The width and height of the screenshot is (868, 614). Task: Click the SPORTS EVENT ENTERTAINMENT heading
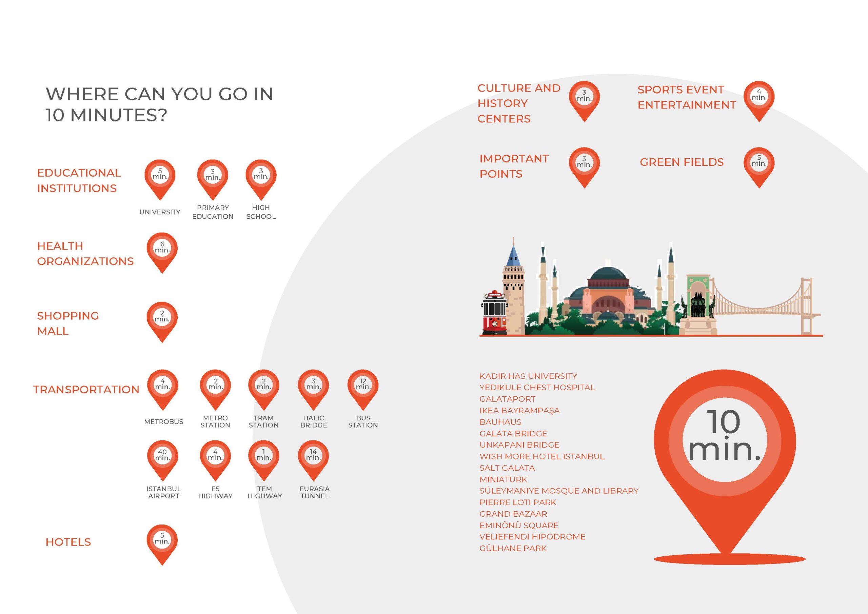pyautogui.click(x=687, y=97)
